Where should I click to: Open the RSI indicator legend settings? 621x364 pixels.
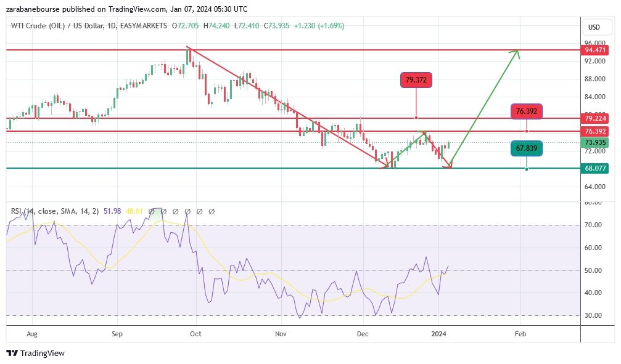pos(56,211)
